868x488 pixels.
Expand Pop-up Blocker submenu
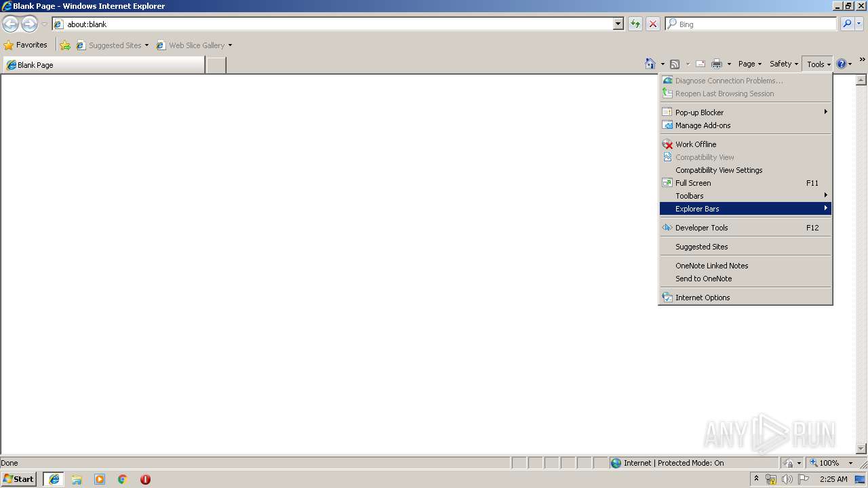(745, 113)
